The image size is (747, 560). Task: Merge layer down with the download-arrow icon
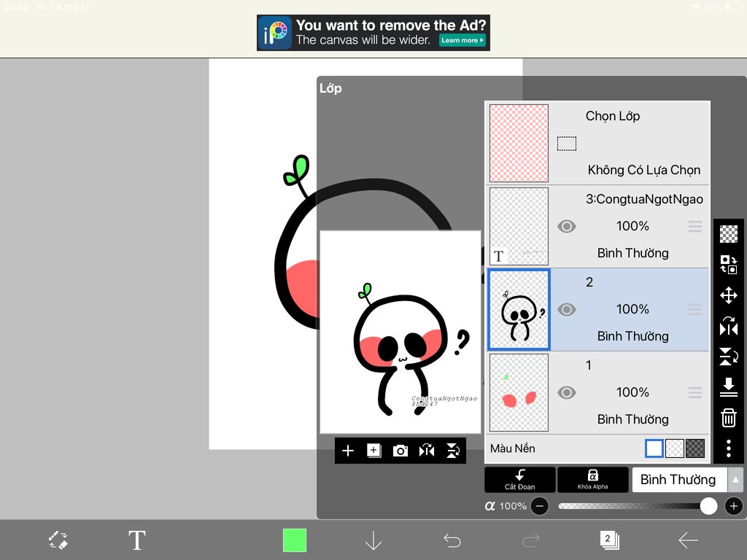(729, 387)
